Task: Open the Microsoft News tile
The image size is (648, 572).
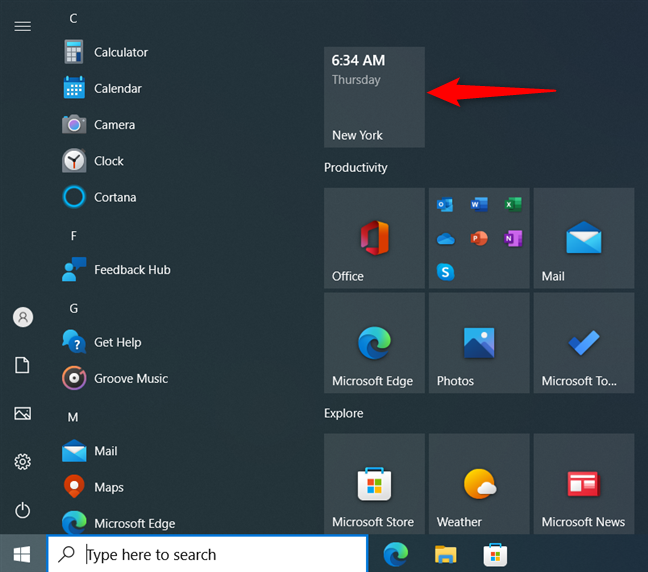Action: (x=584, y=484)
